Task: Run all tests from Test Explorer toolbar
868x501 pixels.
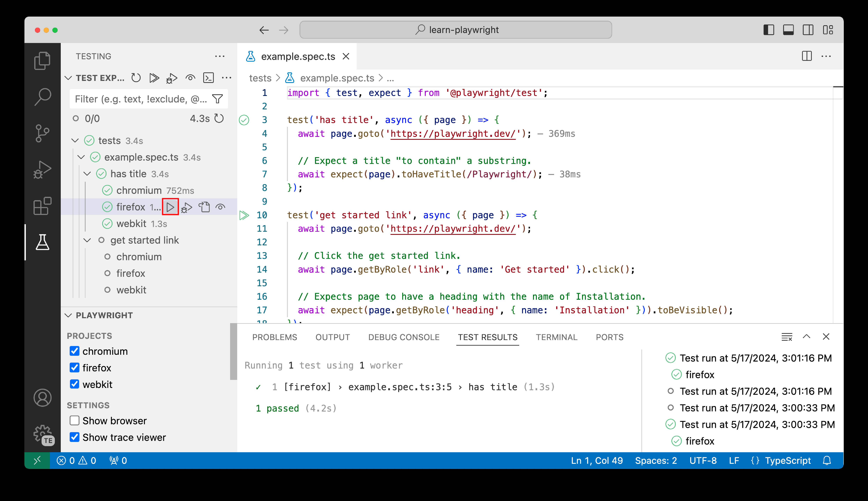Action: point(154,78)
